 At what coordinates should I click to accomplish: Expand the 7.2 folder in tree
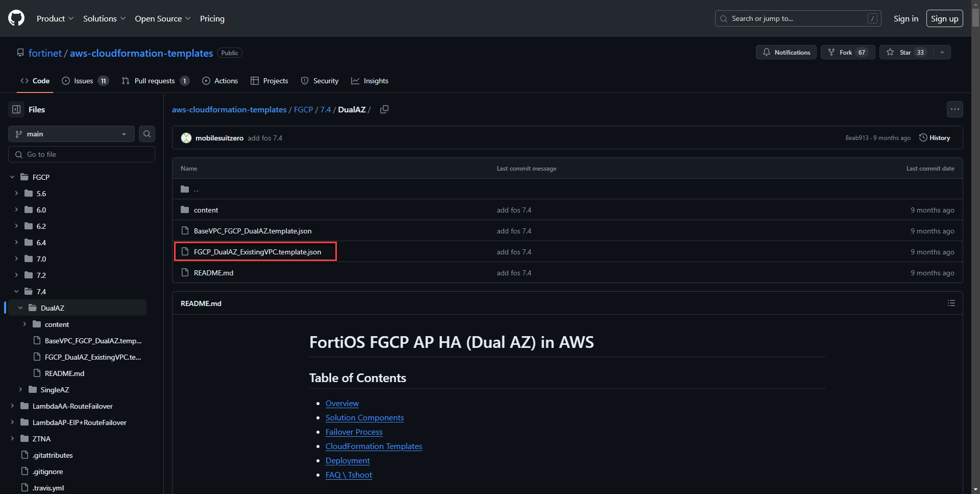[16, 275]
